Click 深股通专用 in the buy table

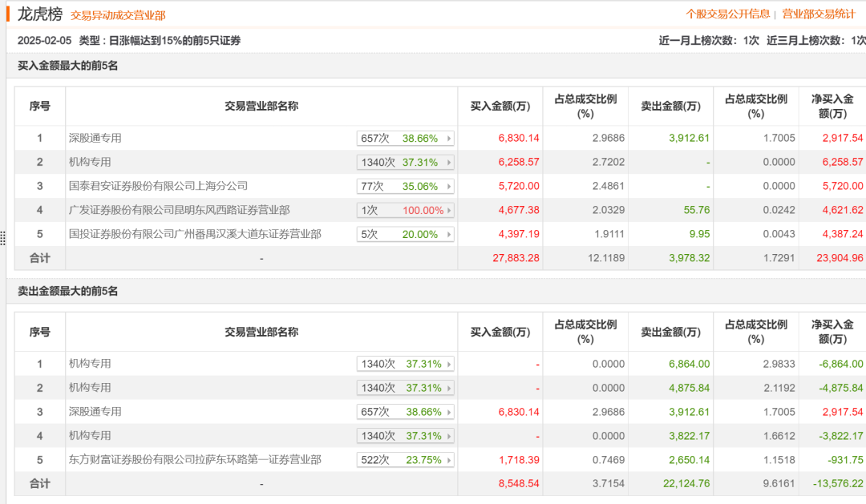pyautogui.click(x=95, y=138)
